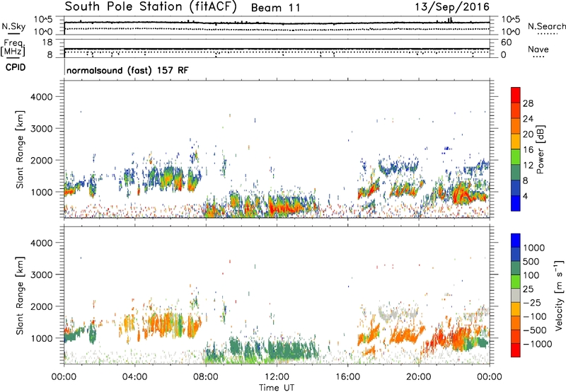Click the '16:00' time tick label
This screenshot has height=392, width=566.
[x=347, y=377]
